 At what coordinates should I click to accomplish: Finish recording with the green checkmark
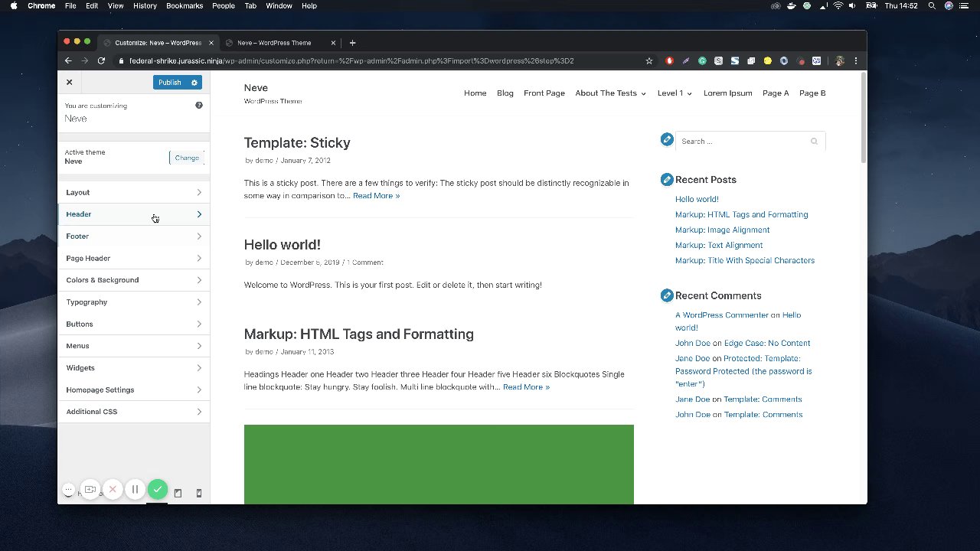point(157,489)
